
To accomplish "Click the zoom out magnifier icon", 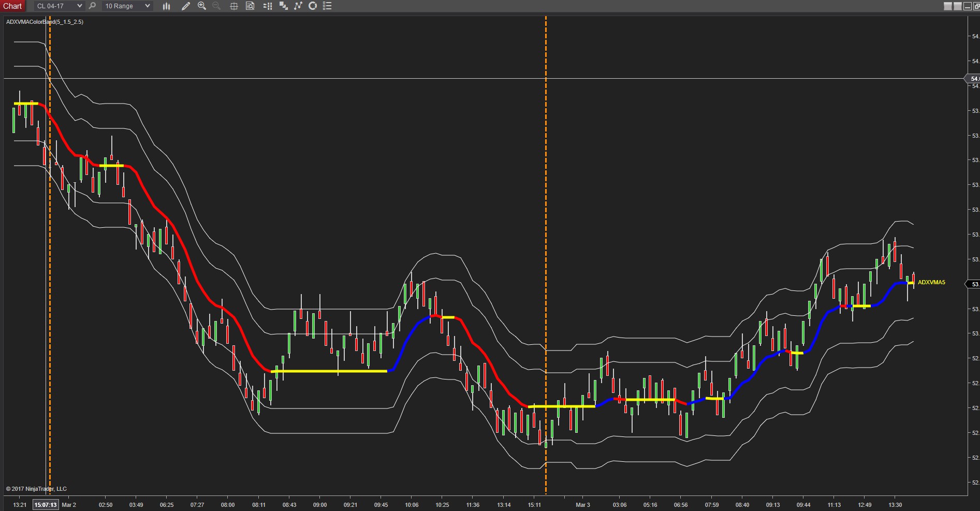I will point(216,6).
